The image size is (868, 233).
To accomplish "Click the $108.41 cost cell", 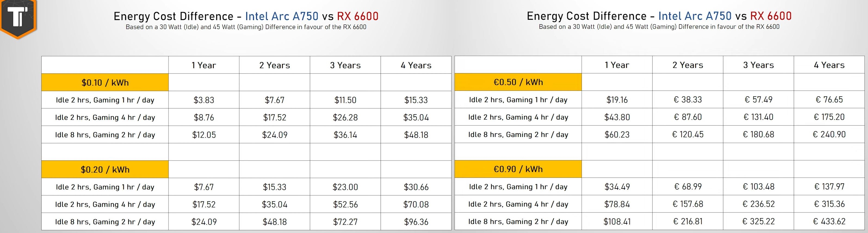I will 617,222.
